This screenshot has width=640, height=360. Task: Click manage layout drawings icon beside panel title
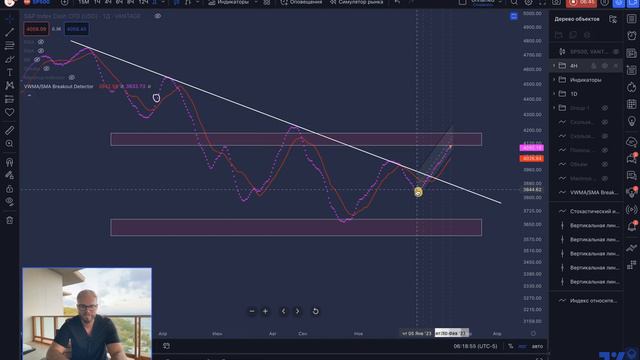(x=613, y=19)
